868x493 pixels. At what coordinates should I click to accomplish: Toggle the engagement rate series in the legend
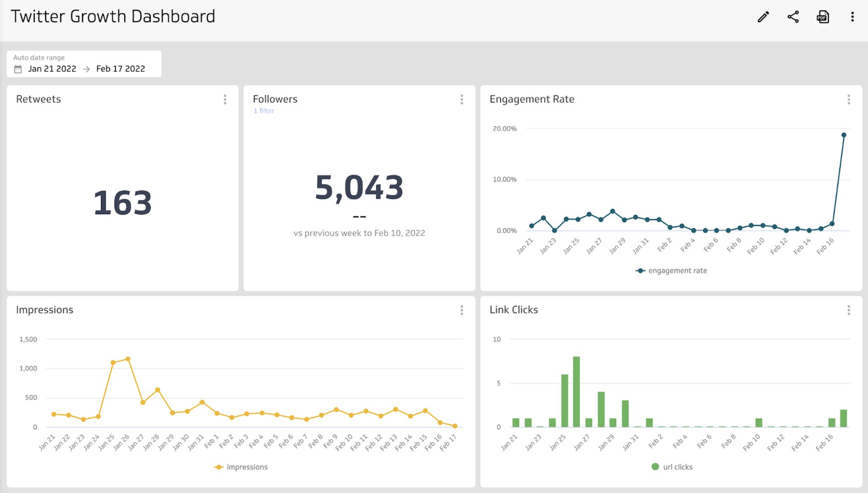(672, 270)
